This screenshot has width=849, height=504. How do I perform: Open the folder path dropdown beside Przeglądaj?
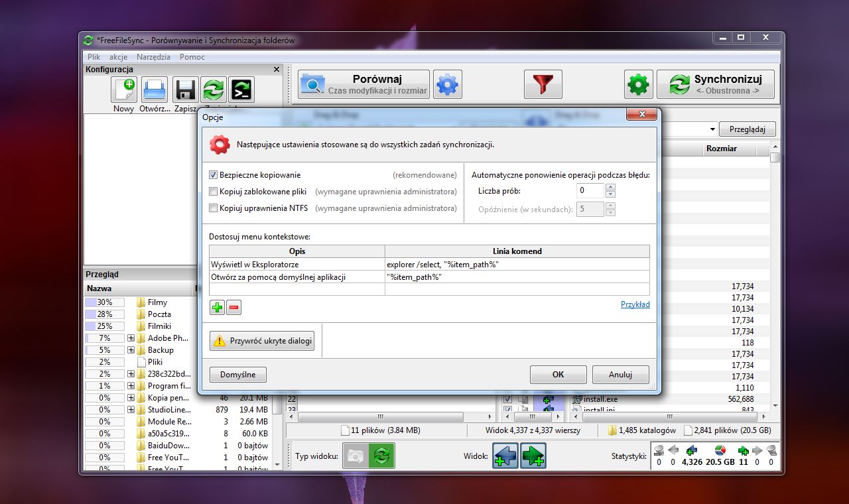(x=712, y=129)
